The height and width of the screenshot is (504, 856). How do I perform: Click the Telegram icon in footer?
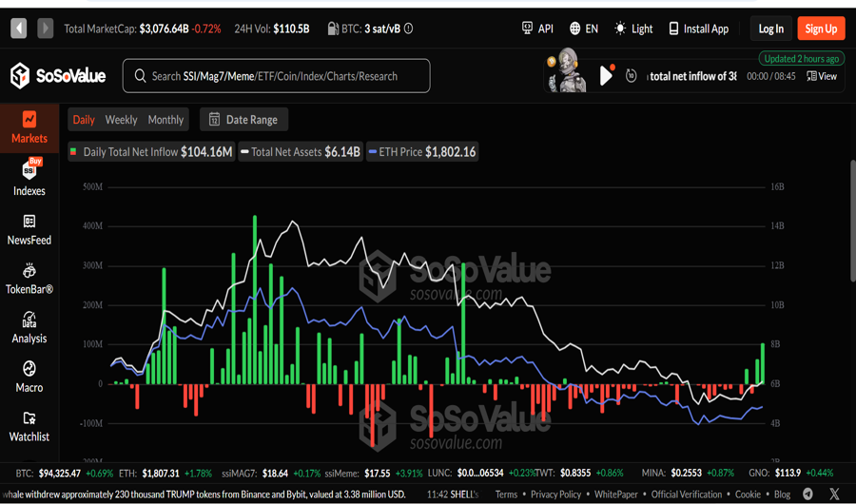[808, 494]
